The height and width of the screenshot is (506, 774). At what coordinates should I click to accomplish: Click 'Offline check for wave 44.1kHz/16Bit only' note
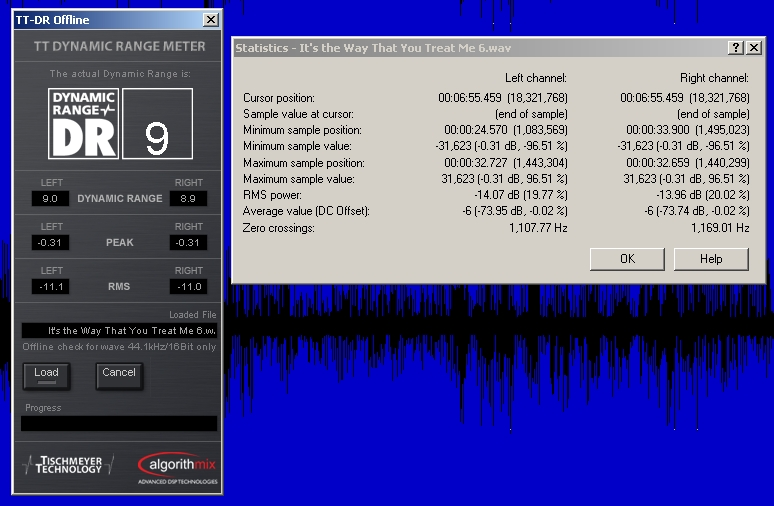(119, 347)
